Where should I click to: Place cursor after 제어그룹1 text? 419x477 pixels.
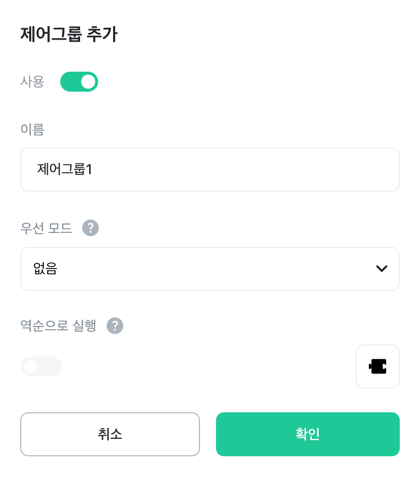click(x=93, y=169)
